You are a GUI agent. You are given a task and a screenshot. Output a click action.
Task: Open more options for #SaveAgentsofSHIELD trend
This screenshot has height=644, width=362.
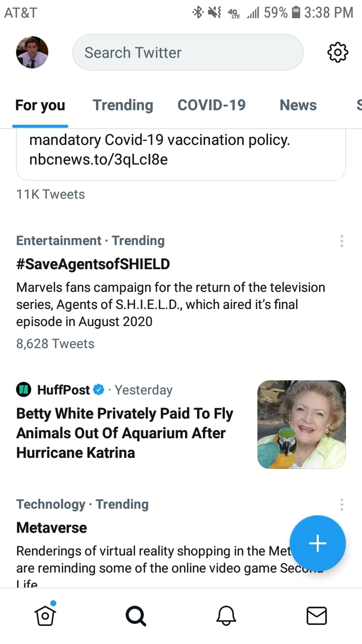tap(341, 241)
